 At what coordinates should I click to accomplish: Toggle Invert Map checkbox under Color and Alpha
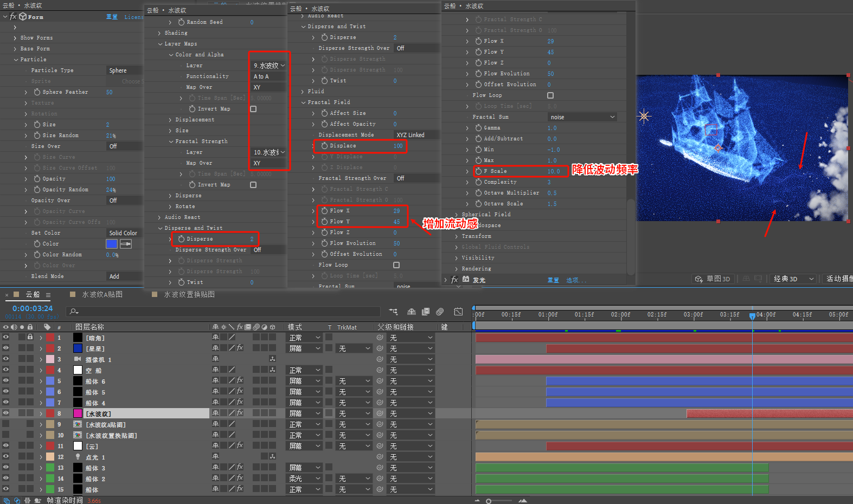click(x=253, y=109)
